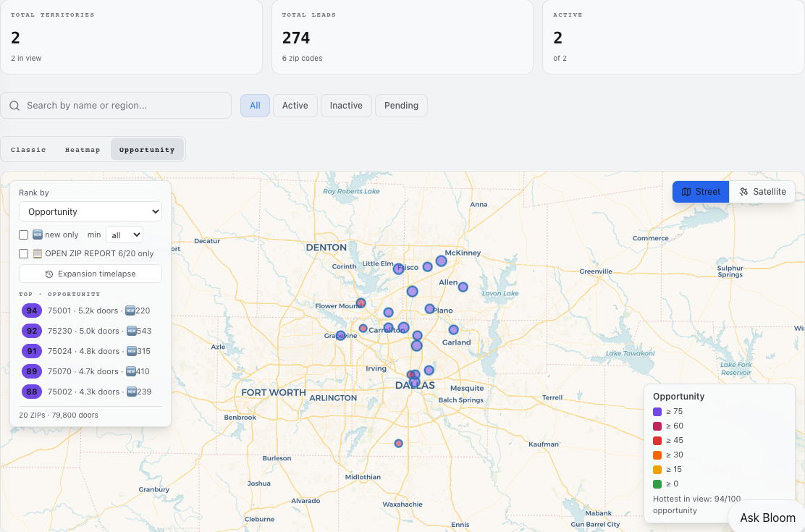Switch to the Heatmap tab

click(82, 150)
